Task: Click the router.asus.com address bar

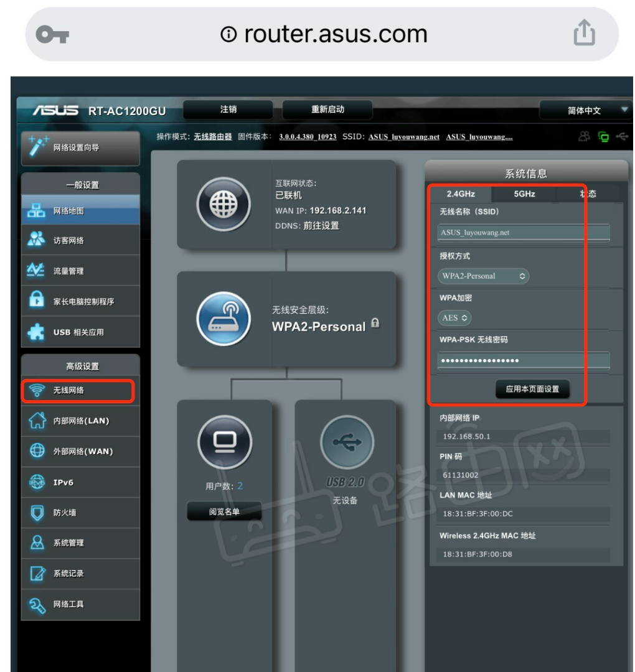Action: 322,34
